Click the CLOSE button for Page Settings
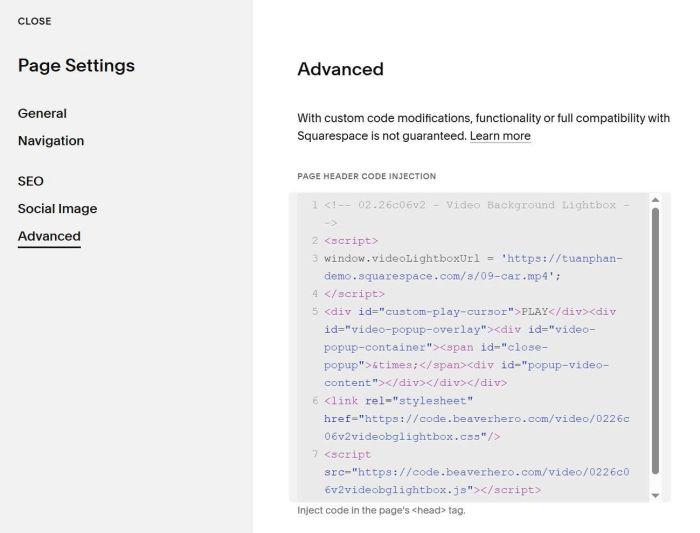The width and height of the screenshot is (700, 533). point(34,21)
